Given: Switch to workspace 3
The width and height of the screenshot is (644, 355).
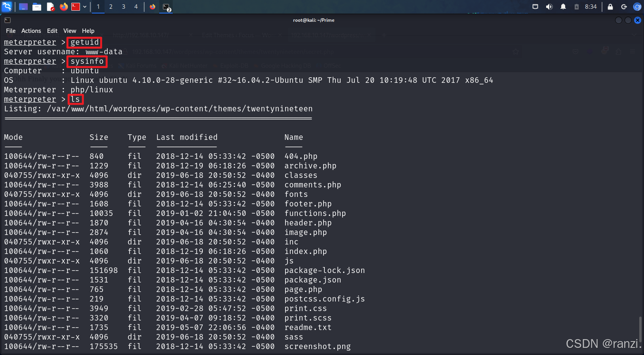Looking at the screenshot, I should (x=124, y=7).
